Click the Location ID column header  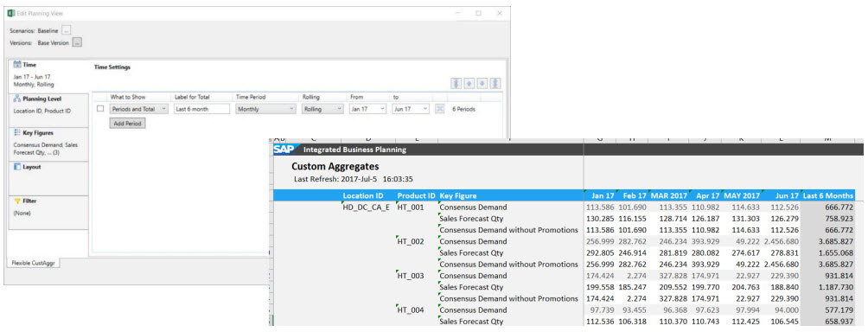(x=362, y=196)
